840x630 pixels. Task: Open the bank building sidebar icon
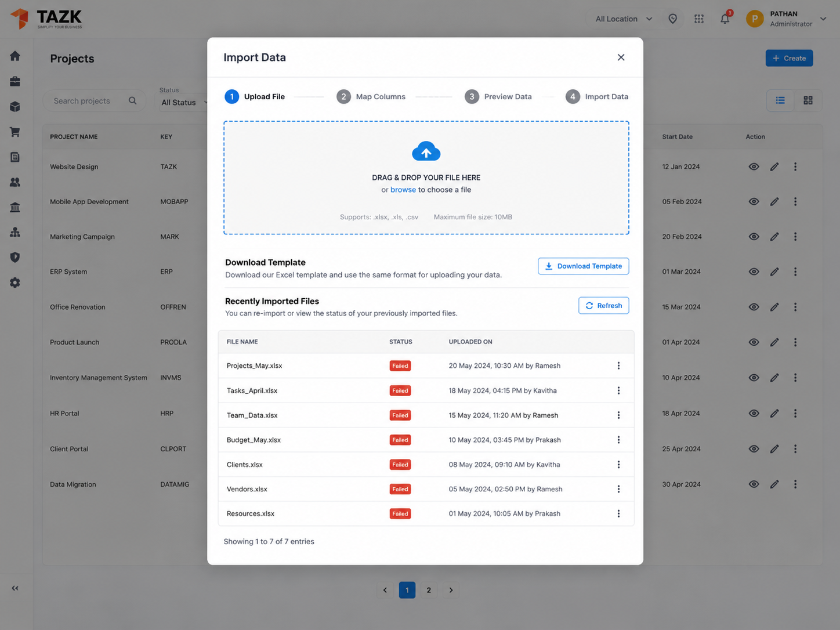pos(15,207)
